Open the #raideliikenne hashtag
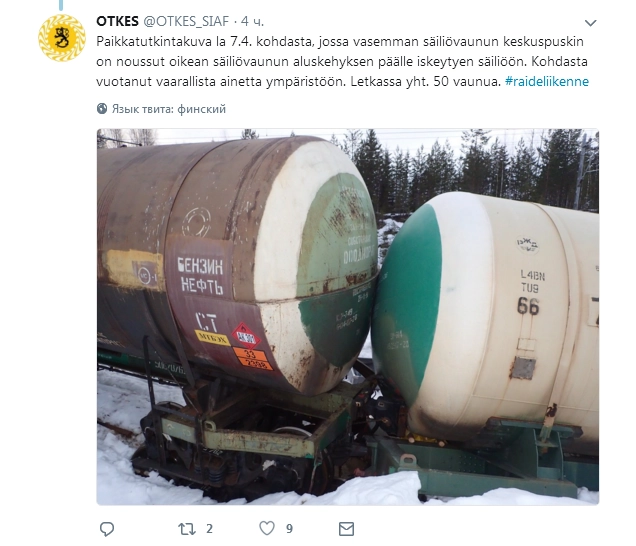The width and height of the screenshot is (636, 546). (547, 82)
